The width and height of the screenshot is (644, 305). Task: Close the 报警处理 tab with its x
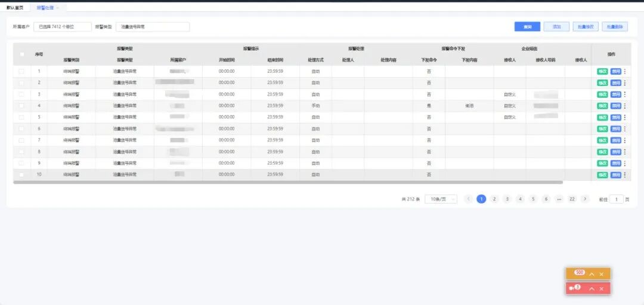click(57, 8)
